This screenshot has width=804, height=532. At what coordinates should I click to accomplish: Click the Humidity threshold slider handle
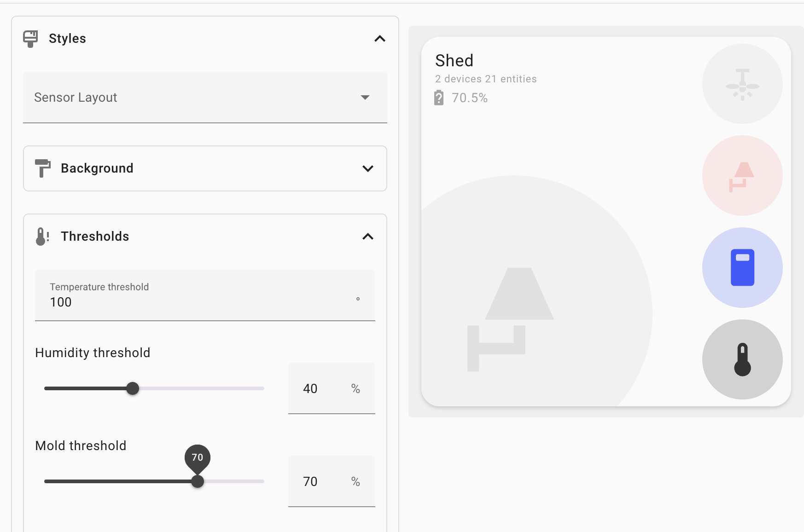click(133, 388)
